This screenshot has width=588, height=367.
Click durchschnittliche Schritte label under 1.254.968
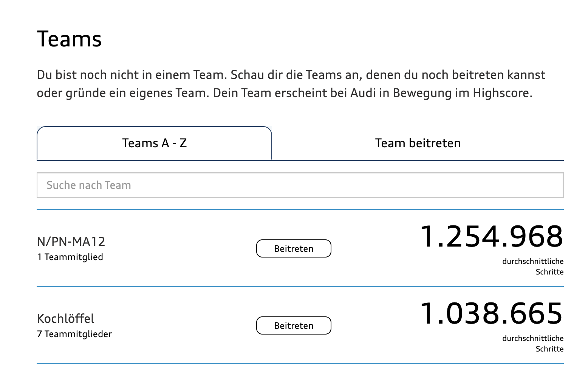(x=533, y=267)
